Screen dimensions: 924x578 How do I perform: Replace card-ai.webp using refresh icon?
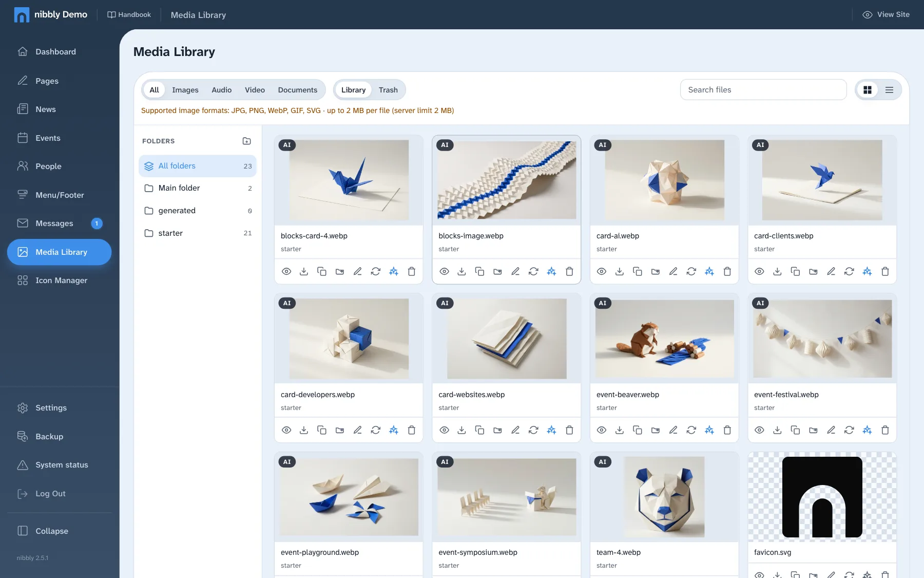[x=691, y=271]
